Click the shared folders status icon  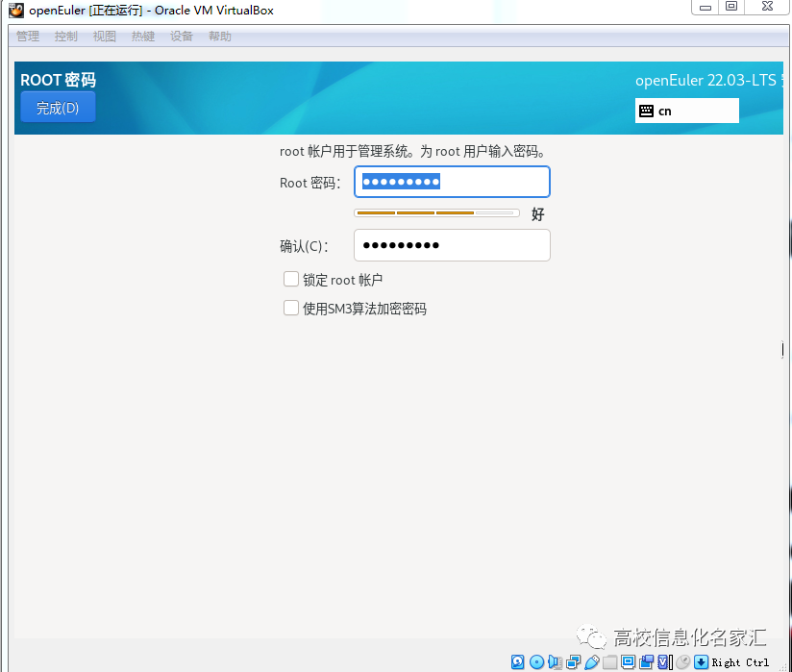click(x=608, y=662)
